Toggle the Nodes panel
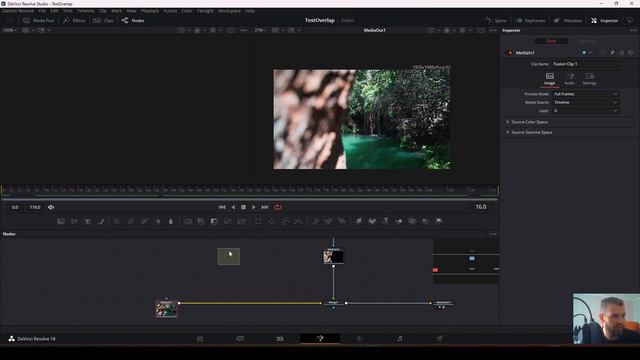This screenshot has width=640, height=360. (x=133, y=20)
